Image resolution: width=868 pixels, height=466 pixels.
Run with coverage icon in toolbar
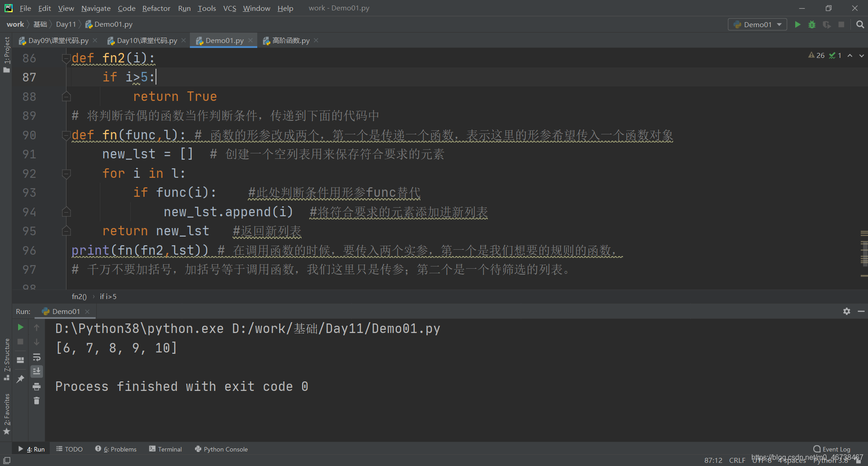tap(827, 24)
